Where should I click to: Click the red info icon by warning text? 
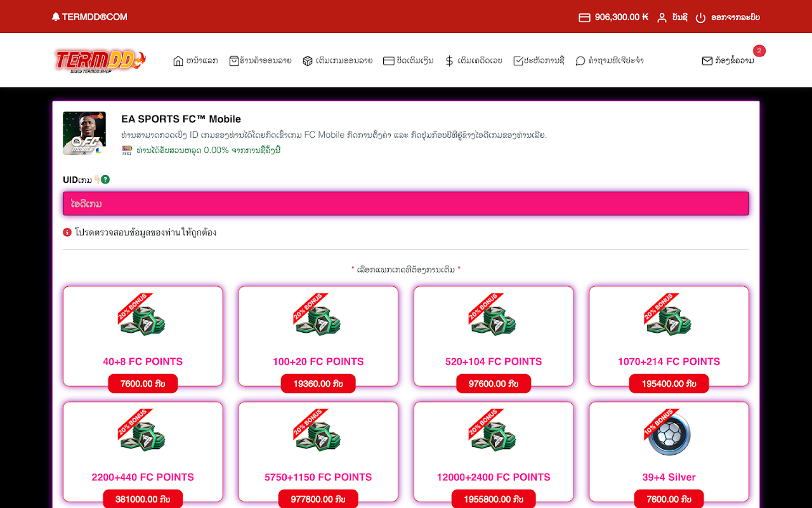pyautogui.click(x=67, y=232)
